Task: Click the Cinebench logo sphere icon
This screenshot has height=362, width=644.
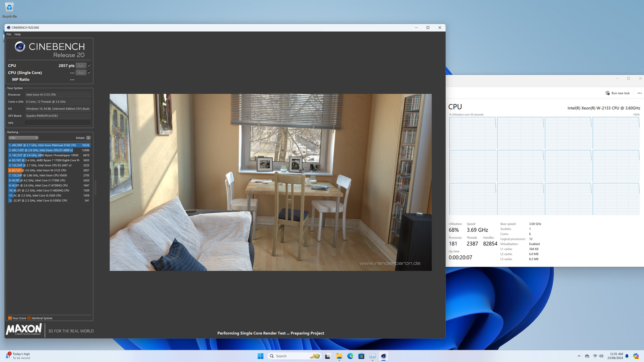Action: (x=20, y=47)
